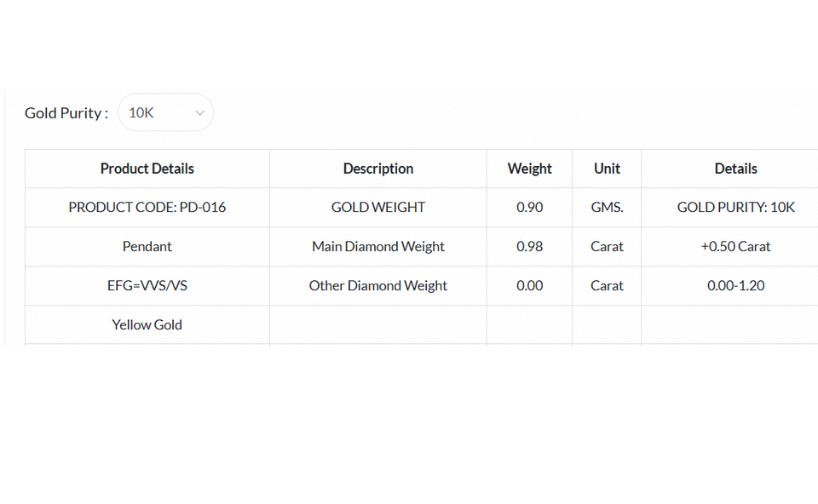Screen dimensions: 818x504
Task: Click the 0.90 weight value
Action: point(529,207)
